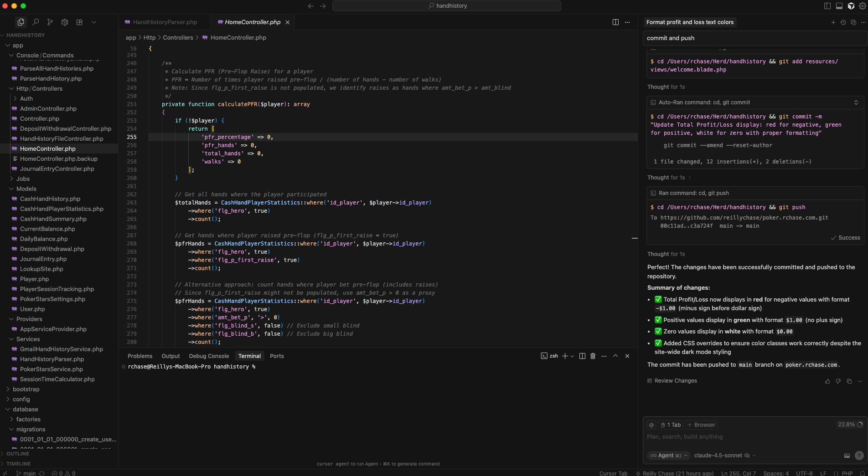Maximize the terminal panel with chevron up

coord(615,356)
